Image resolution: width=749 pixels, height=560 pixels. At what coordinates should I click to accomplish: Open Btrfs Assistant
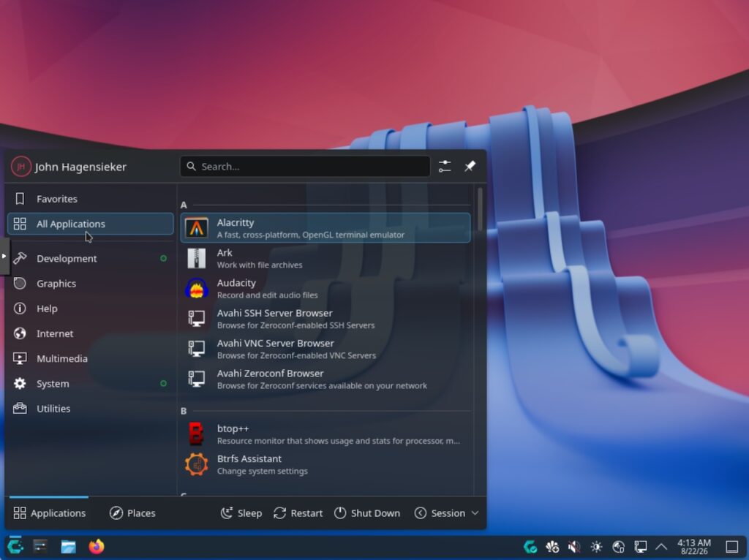(x=325, y=464)
